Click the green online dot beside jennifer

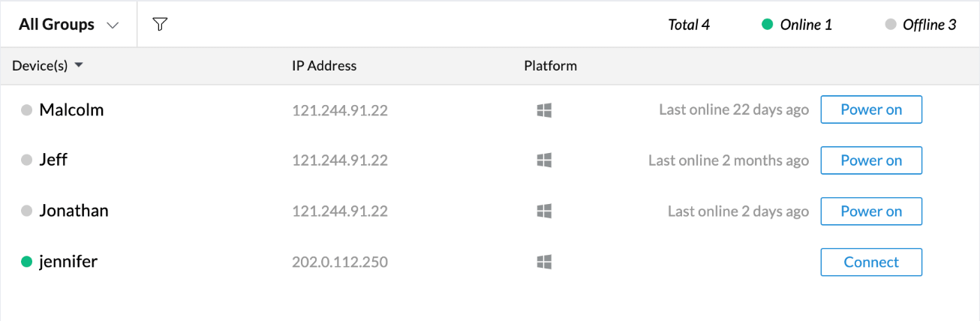click(x=26, y=262)
